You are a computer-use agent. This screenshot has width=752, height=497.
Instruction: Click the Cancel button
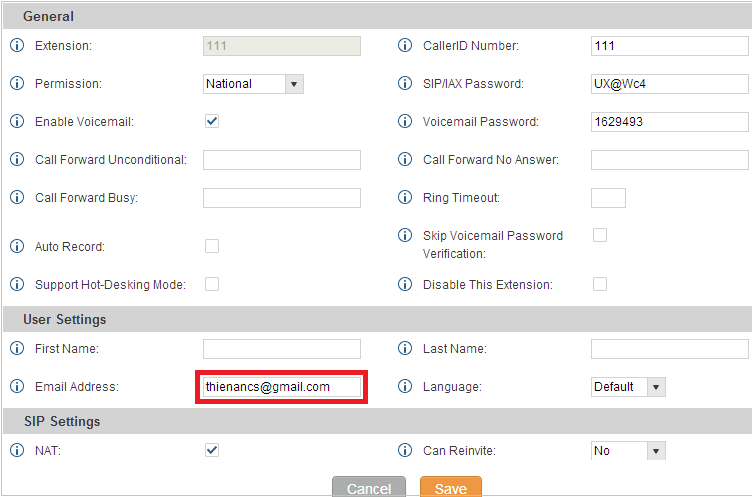[369, 487]
